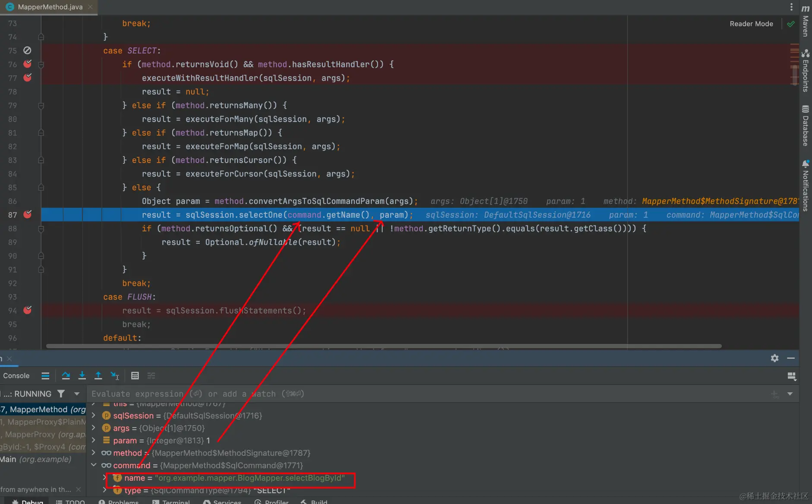The image size is (812, 504).
Task: Open the Debug tool window tab
Action: [28, 502]
